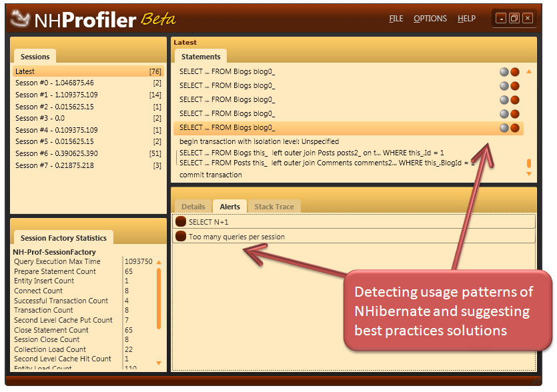Click the NHProfiler bird logo icon

pyautogui.click(x=20, y=19)
